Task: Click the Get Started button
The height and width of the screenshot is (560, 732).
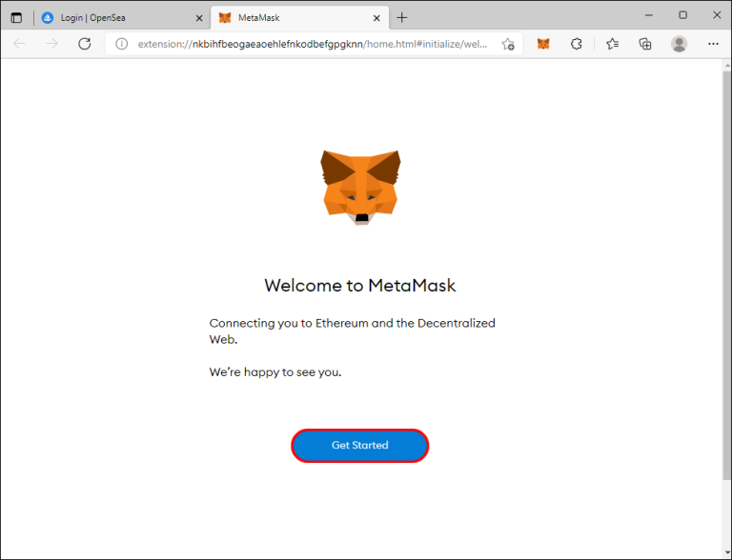Action: coord(359,445)
